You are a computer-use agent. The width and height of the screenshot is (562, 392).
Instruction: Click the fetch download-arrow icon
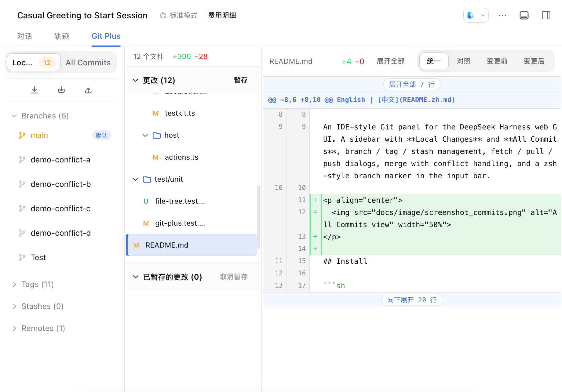point(35,90)
